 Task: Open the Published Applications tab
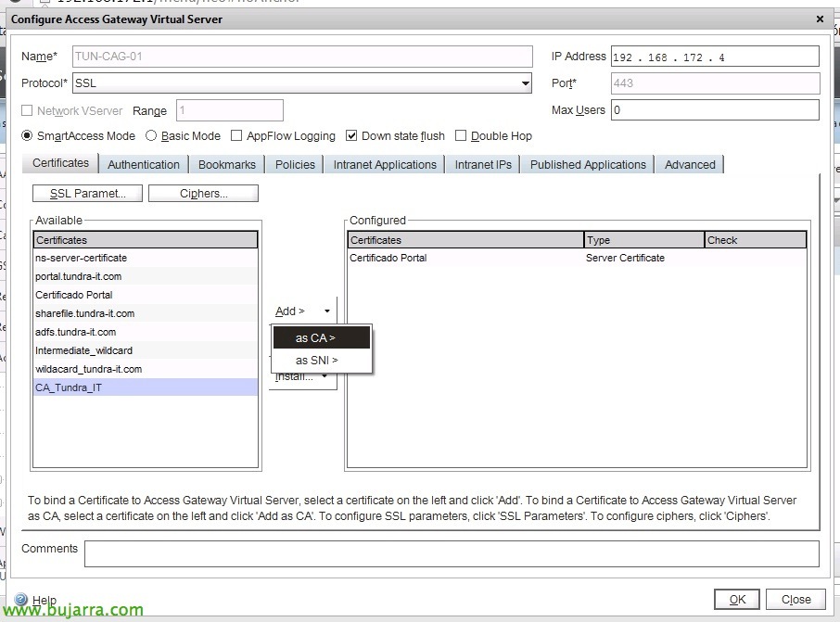pos(588,164)
